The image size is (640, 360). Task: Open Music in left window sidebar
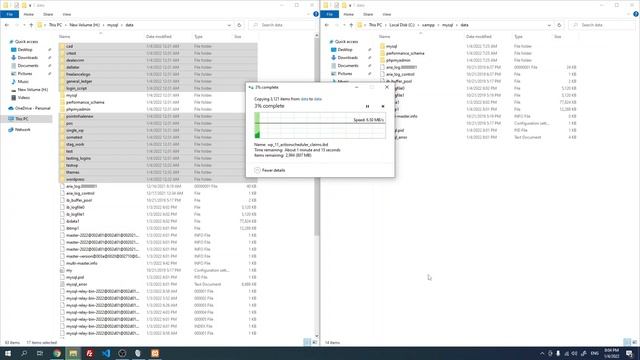[23, 82]
